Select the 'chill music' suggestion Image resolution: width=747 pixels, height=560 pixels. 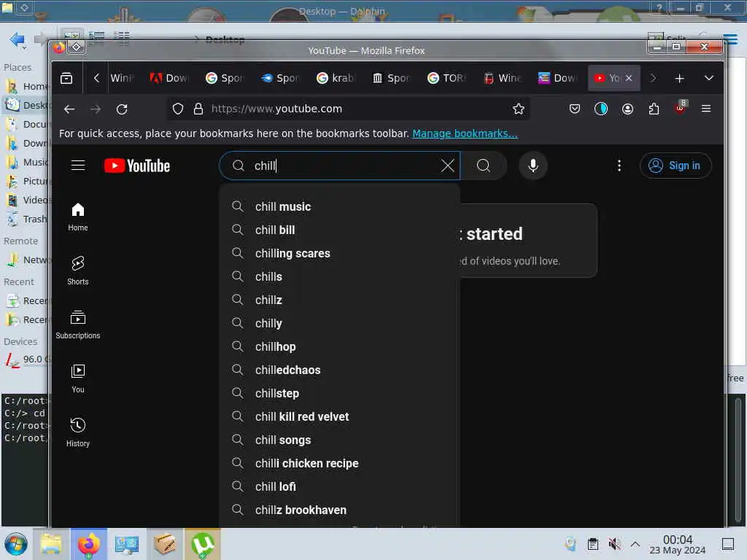[x=340, y=206]
